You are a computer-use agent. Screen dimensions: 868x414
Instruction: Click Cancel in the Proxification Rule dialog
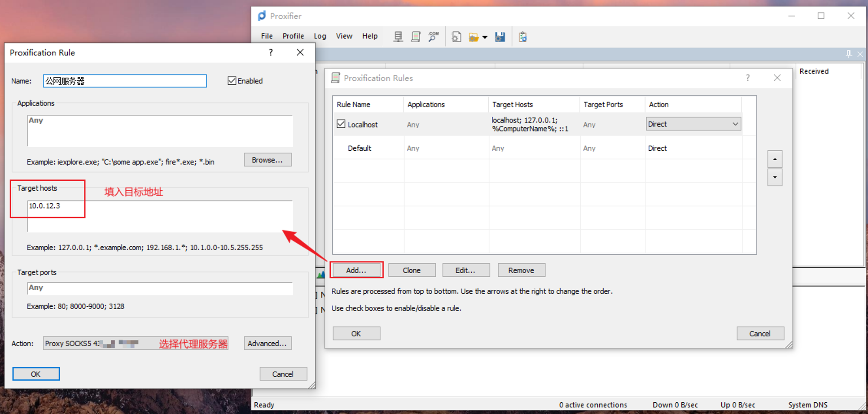tap(283, 374)
